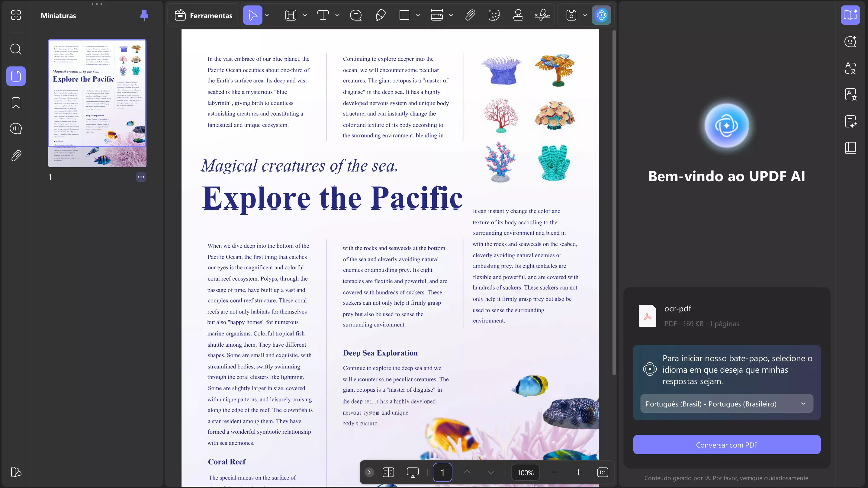Open the comments panel in sidebar
The height and width of the screenshot is (488, 868).
[16, 129]
